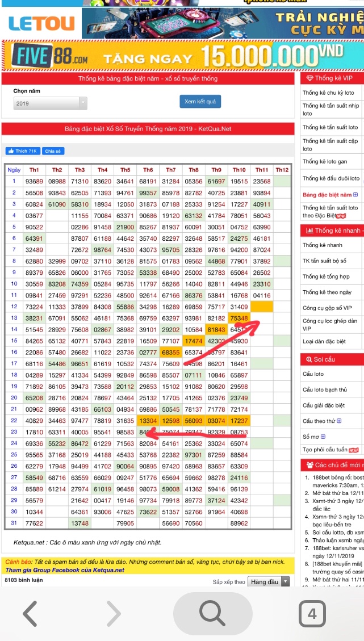The height and width of the screenshot is (641, 364).
Task: Click the Facebook Thích like button
Action: pyautogui.click(x=23, y=151)
